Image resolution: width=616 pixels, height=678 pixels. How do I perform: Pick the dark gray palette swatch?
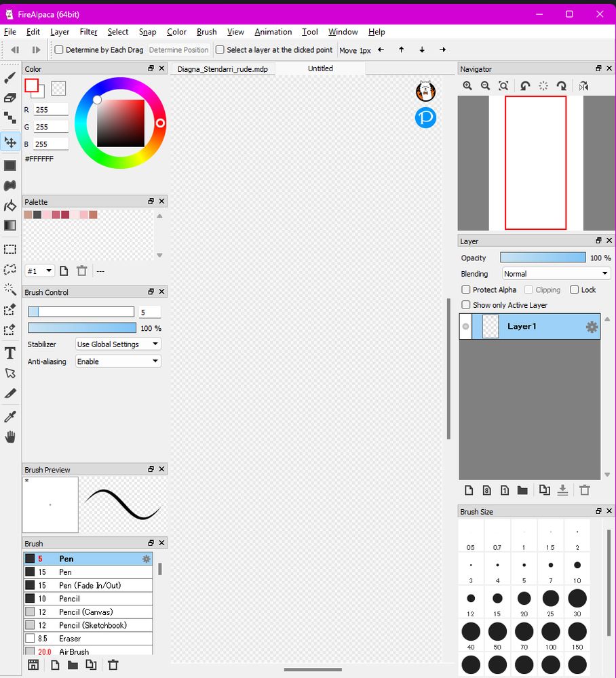click(37, 215)
